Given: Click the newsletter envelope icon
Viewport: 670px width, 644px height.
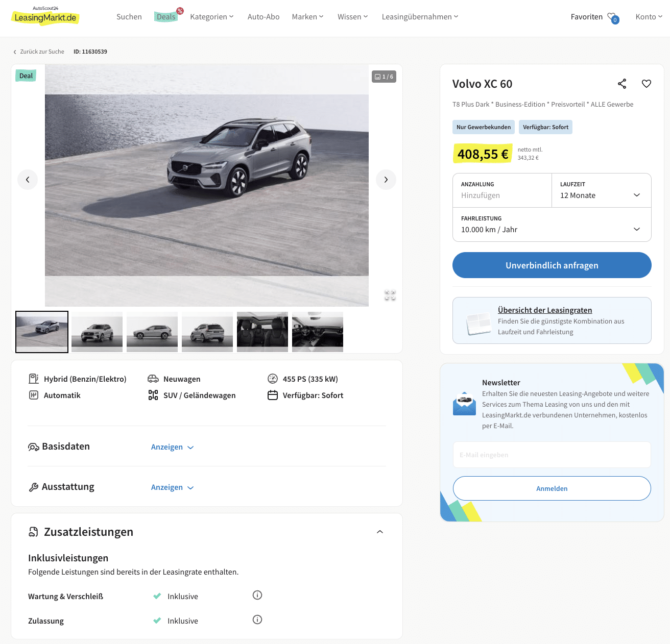Looking at the screenshot, I should click(x=464, y=404).
